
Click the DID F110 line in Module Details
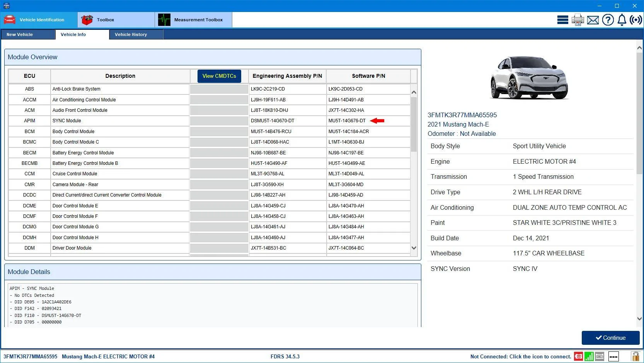(46, 315)
